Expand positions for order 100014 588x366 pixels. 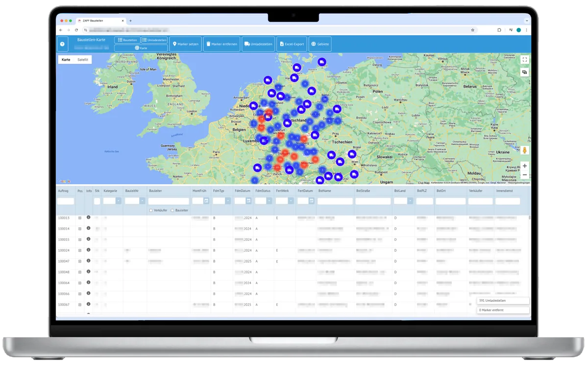(x=80, y=229)
